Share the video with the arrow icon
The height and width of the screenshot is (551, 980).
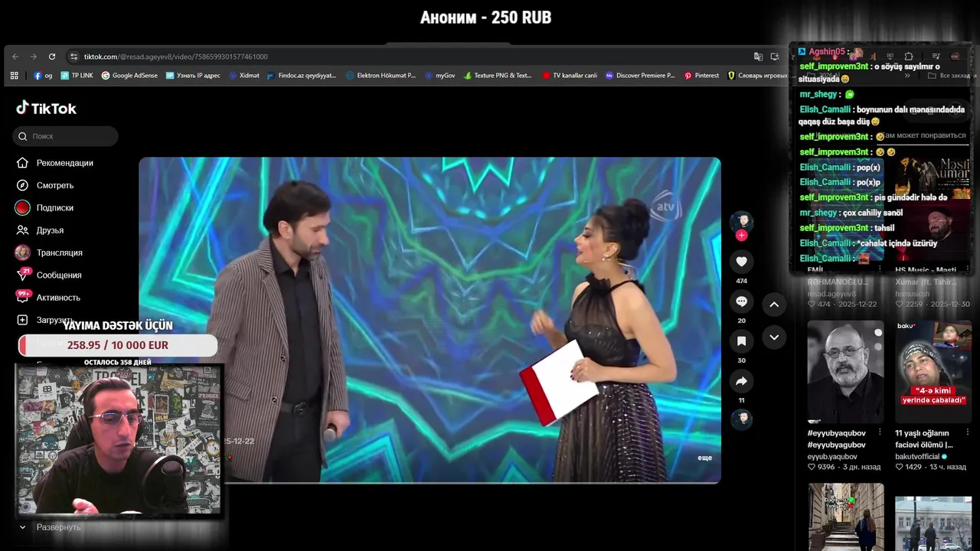click(x=741, y=381)
